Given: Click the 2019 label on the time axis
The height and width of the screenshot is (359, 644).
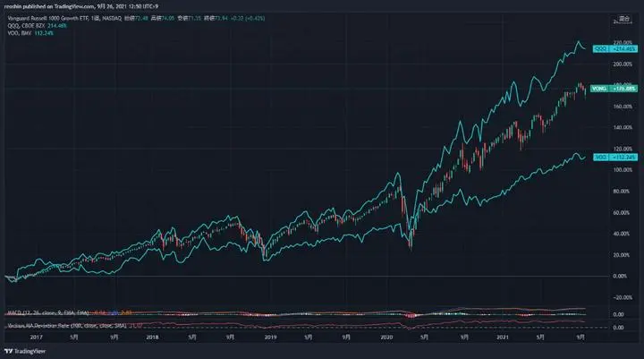Looking at the screenshot, I should pos(270,338).
